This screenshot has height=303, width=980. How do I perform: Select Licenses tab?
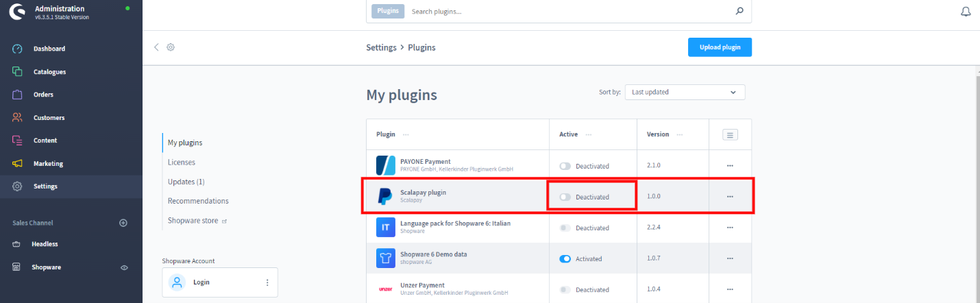(x=182, y=162)
